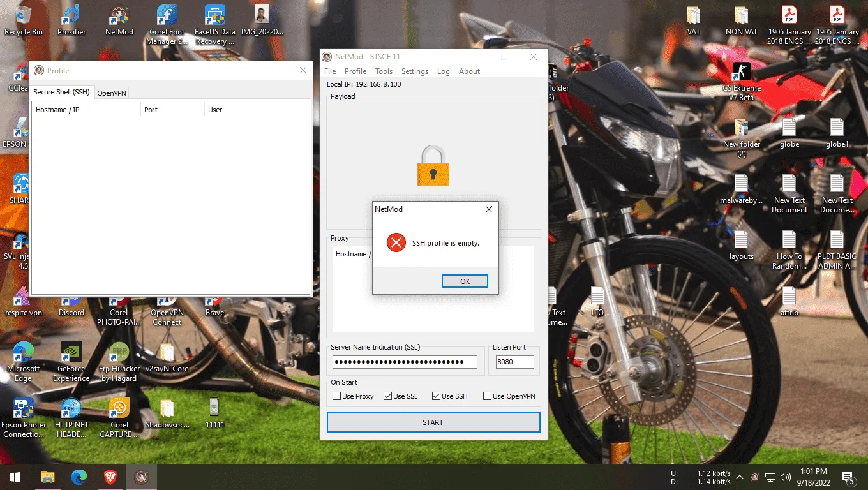Select the IMG_20220 image file on desktop
The width and height of the screenshot is (868, 490).
coord(262,20)
